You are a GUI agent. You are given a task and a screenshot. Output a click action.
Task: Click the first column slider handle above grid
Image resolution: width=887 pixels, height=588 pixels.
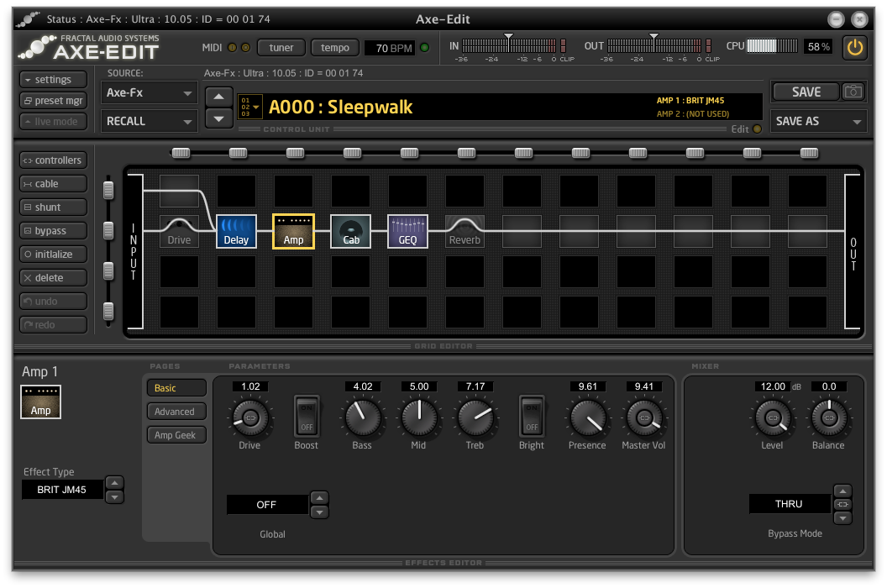(x=181, y=153)
